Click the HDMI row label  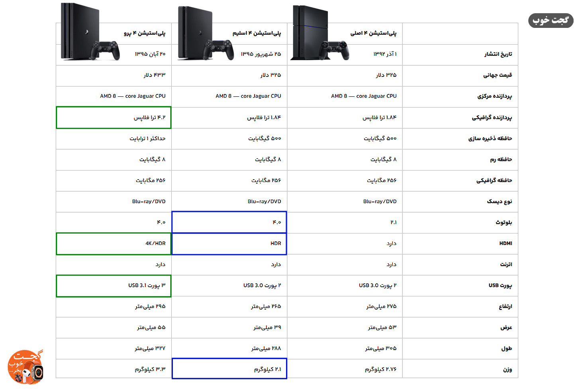[x=506, y=243]
